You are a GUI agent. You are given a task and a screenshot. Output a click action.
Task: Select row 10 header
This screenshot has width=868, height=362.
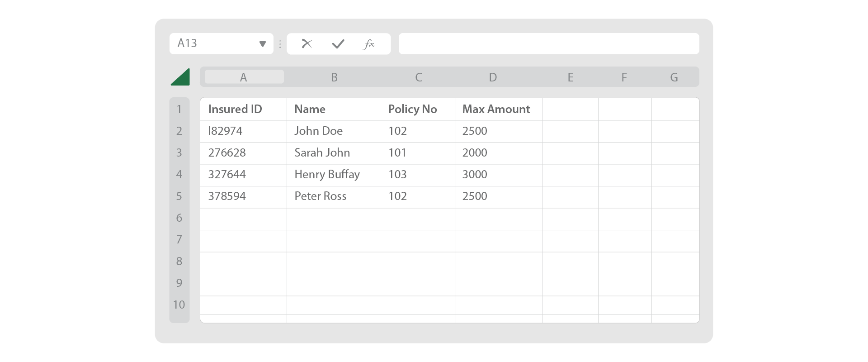179,305
